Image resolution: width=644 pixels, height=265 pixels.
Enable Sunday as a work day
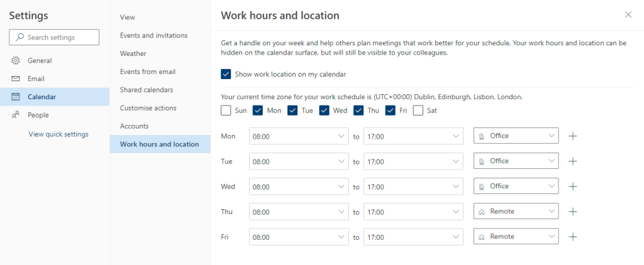(x=226, y=111)
